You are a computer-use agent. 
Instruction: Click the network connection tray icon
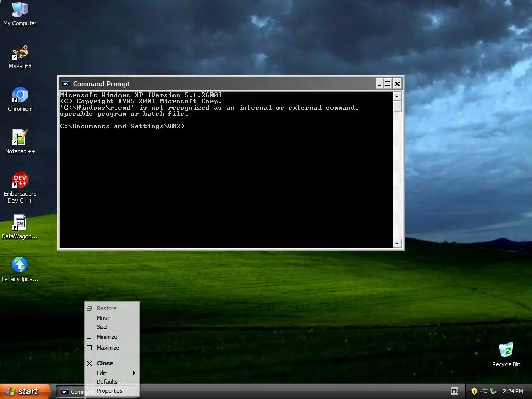(x=484, y=391)
